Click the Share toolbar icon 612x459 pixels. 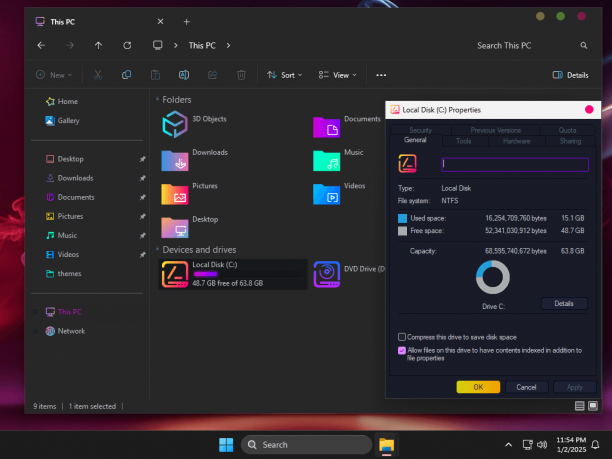213,75
